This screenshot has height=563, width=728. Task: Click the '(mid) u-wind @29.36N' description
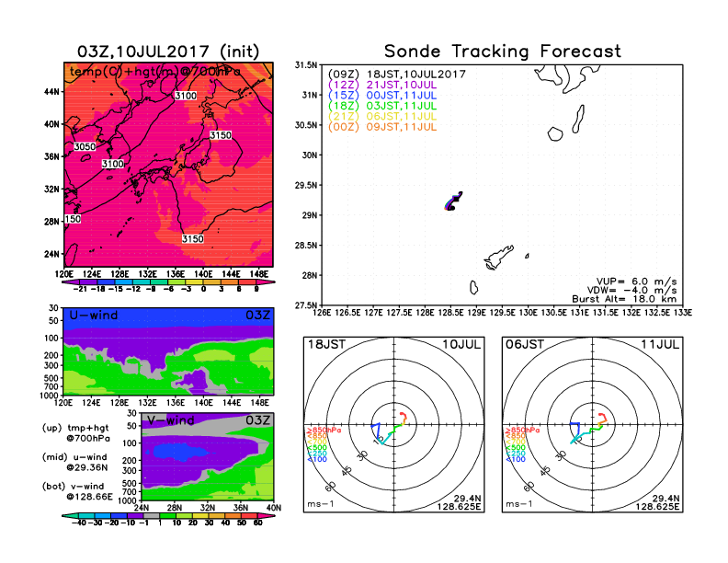point(74,462)
